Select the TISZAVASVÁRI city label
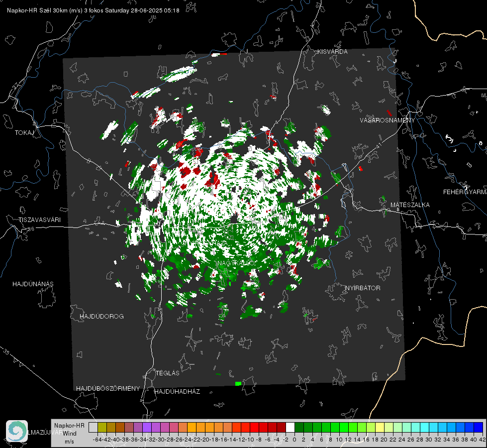This screenshot has width=487, height=448. (39, 220)
